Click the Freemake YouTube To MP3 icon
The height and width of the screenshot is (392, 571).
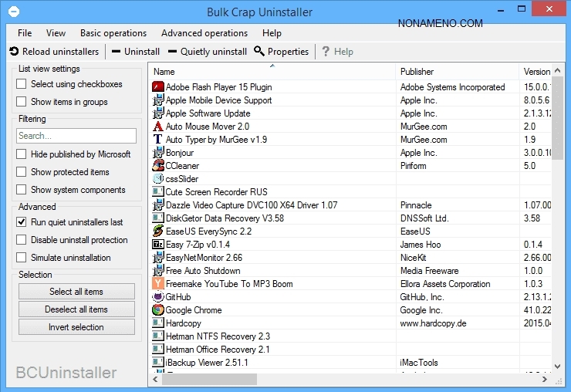click(x=158, y=284)
